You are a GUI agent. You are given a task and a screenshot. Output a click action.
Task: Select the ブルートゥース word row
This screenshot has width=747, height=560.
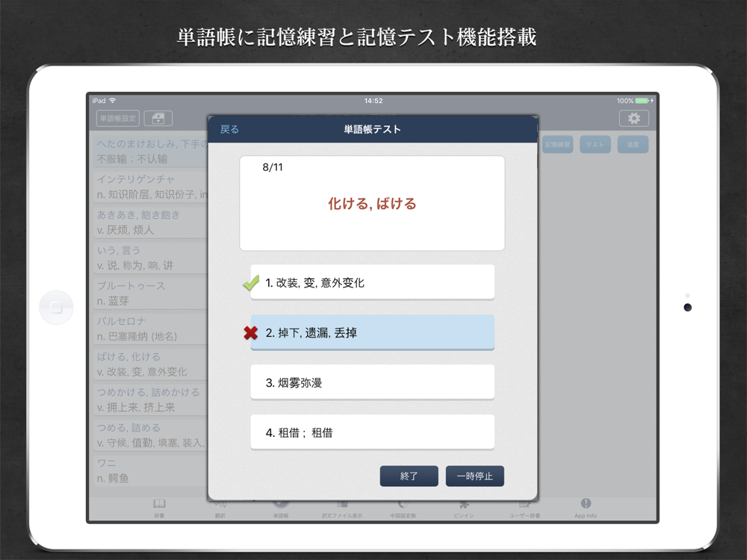tap(151, 293)
